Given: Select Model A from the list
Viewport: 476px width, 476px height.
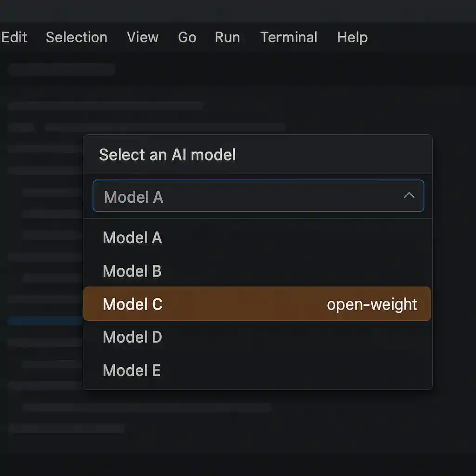Looking at the screenshot, I should pos(257,238).
